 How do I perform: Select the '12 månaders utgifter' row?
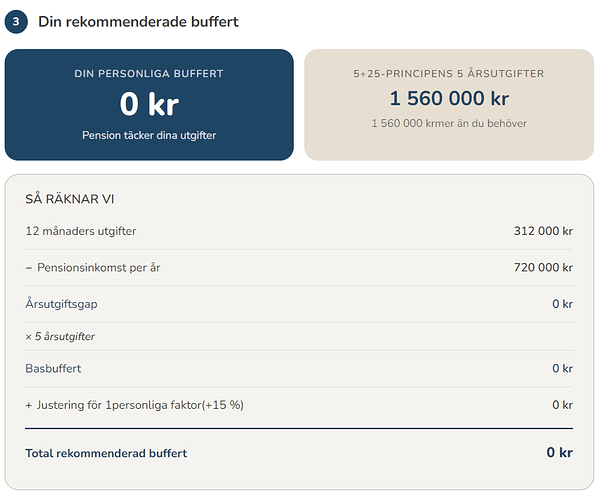point(299,231)
